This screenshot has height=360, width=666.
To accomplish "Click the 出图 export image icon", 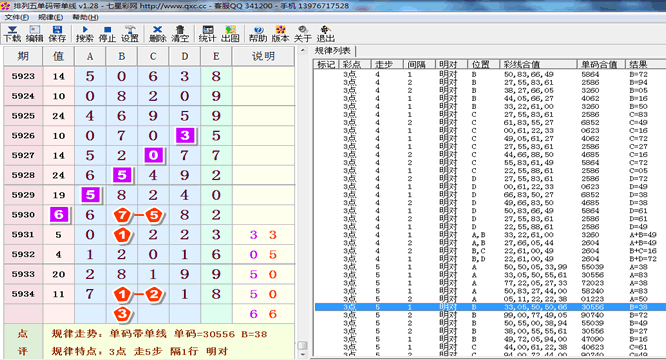I will (x=230, y=34).
